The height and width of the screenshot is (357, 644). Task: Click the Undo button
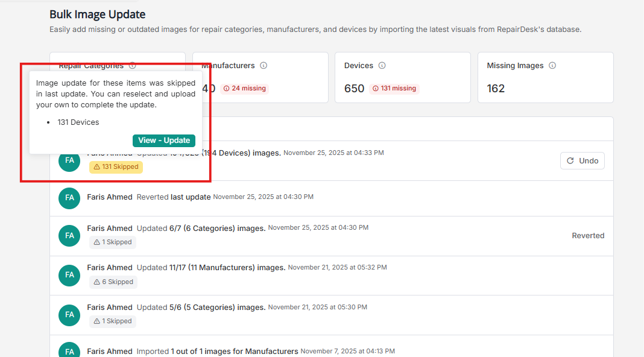pyautogui.click(x=582, y=160)
